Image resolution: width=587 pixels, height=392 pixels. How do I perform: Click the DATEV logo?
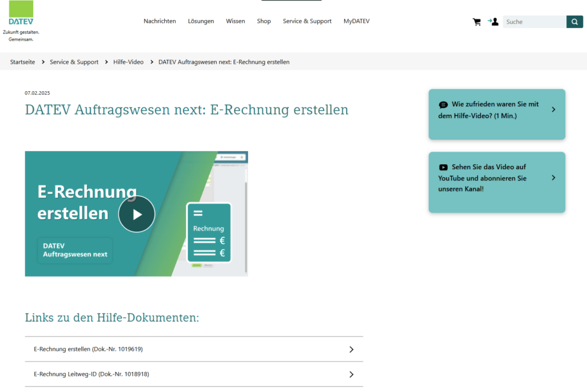[21, 13]
